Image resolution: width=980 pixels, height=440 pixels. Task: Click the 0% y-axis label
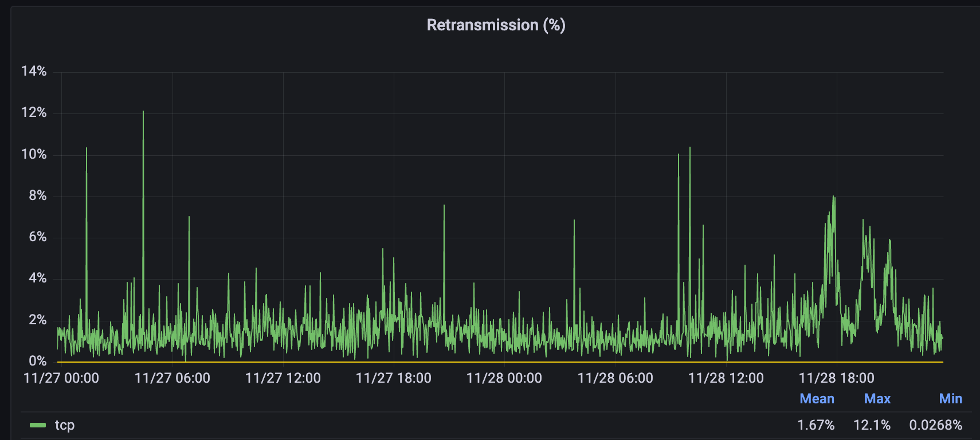[37, 361]
